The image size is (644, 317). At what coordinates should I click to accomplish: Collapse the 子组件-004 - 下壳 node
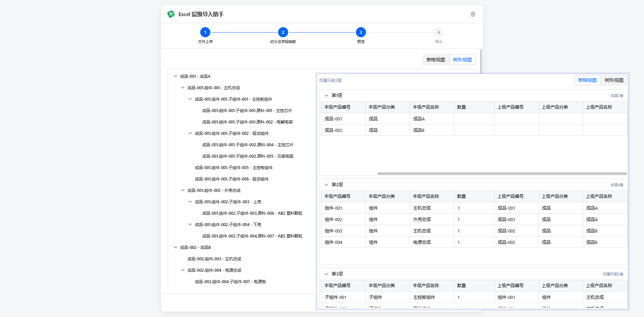tap(190, 224)
